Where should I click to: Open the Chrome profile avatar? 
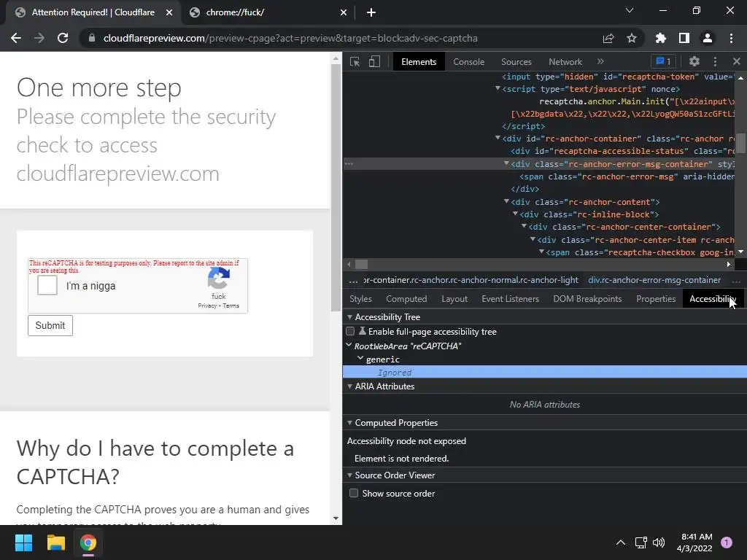pos(708,38)
